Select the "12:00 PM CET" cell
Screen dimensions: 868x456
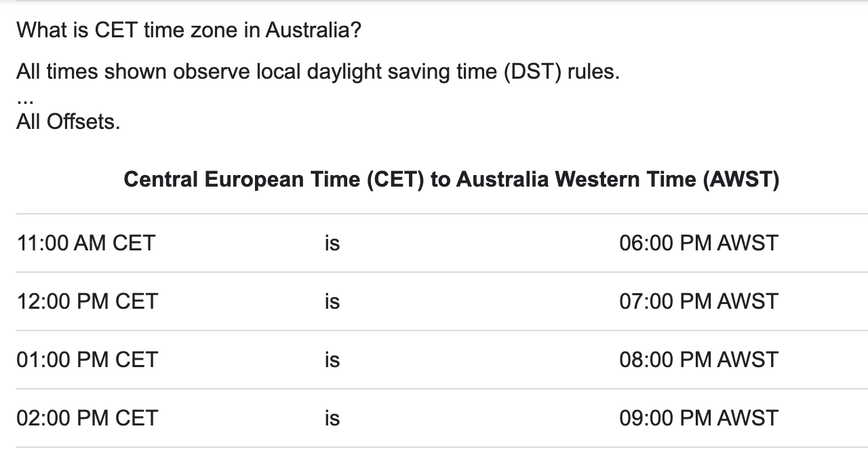[x=87, y=301]
